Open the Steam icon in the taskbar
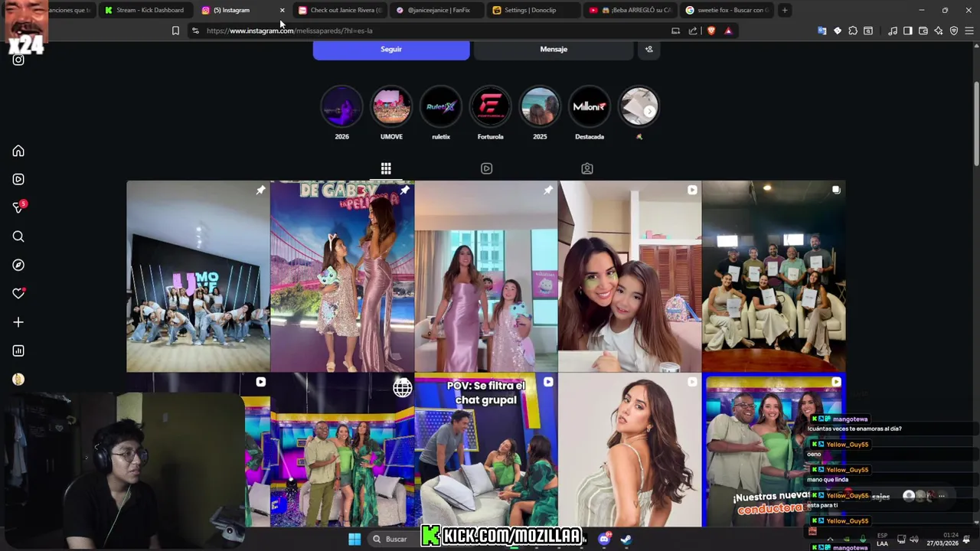The width and height of the screenshot is (980, 551). pyautogui.click(x=626, y=539)
